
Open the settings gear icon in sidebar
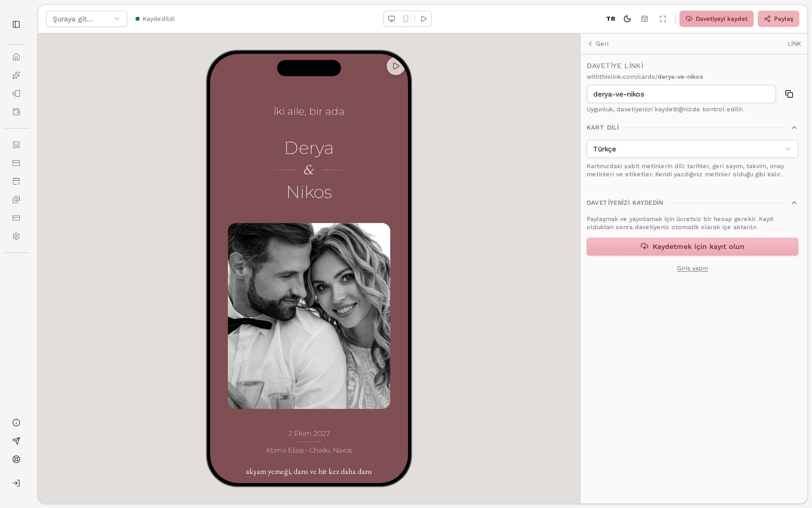(16, 236)
